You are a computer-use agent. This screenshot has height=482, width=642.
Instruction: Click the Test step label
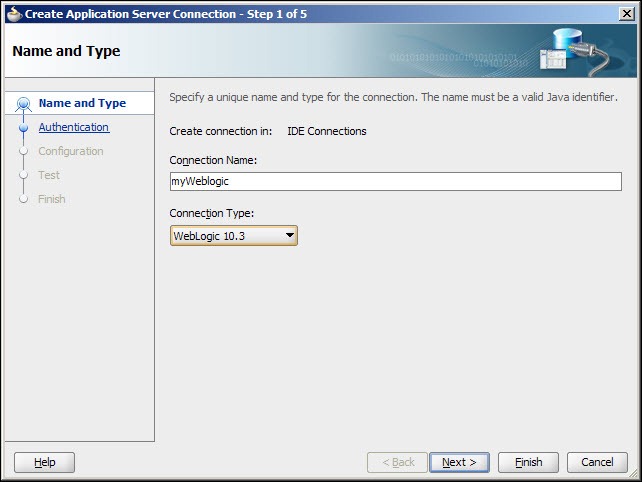(49, 175)
